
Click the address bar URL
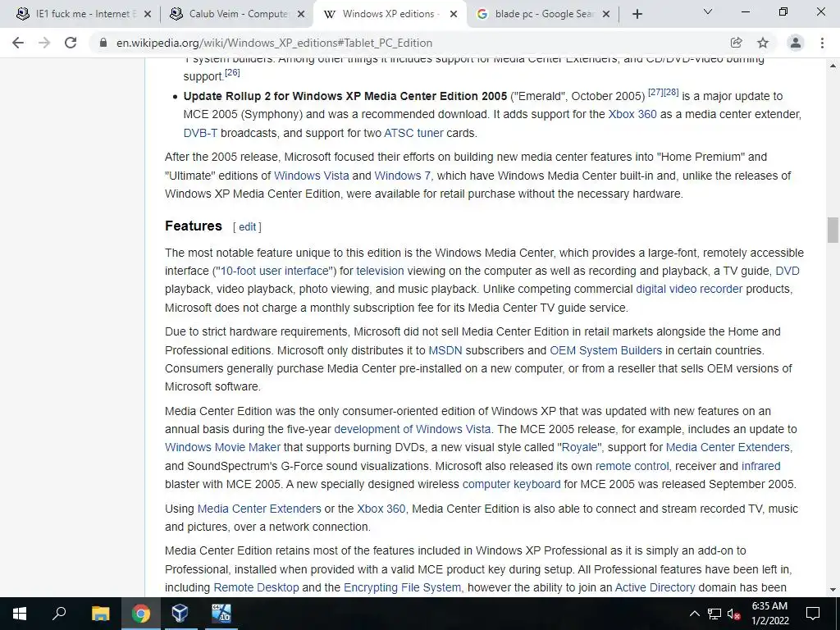pos(274,43)
